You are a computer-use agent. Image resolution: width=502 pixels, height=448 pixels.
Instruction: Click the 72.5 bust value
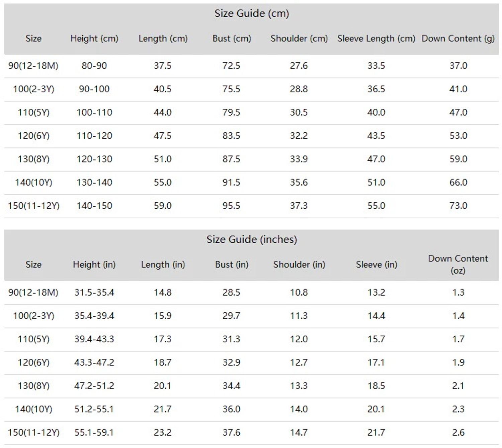click(x=231, y=66)
